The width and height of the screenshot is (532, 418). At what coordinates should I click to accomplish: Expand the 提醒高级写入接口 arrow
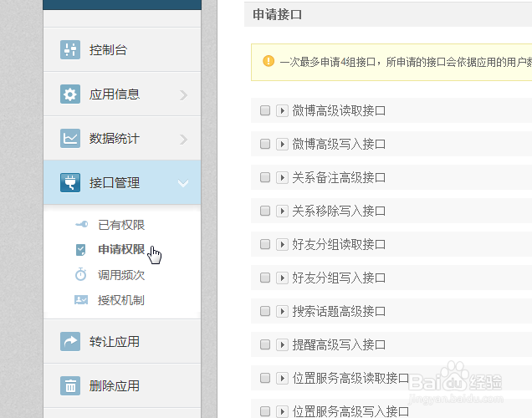[282, 344]
